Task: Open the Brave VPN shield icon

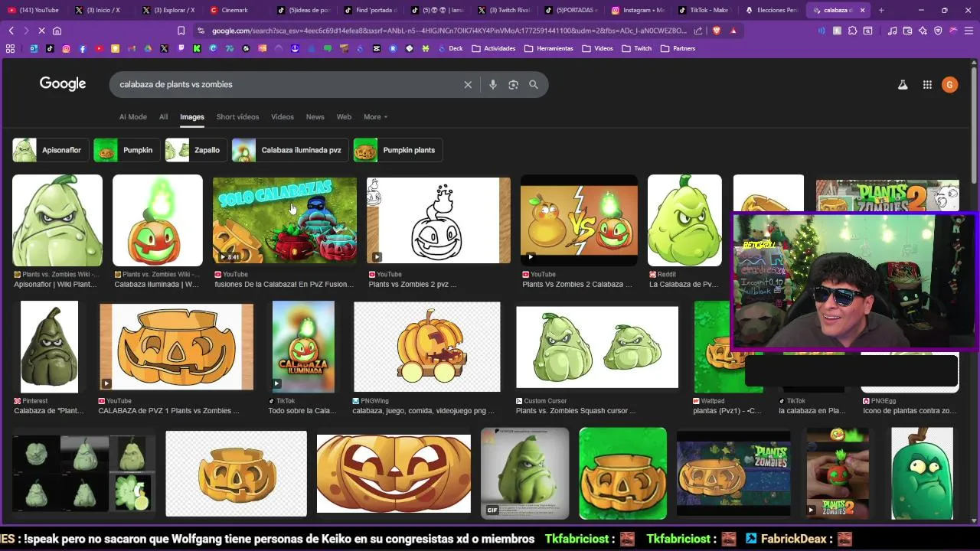Action: point(938,31)
